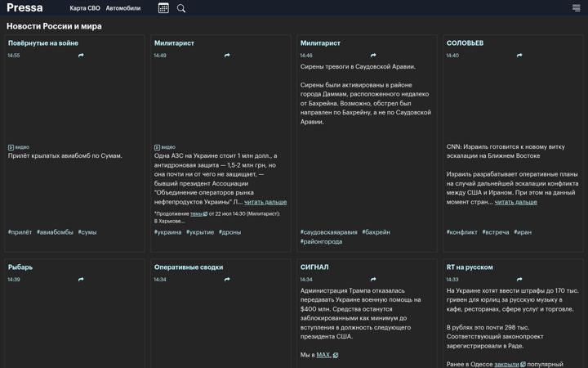
Task: Open Рыбарь channel title
Action: pyautogui.click(x=20, y=267)
